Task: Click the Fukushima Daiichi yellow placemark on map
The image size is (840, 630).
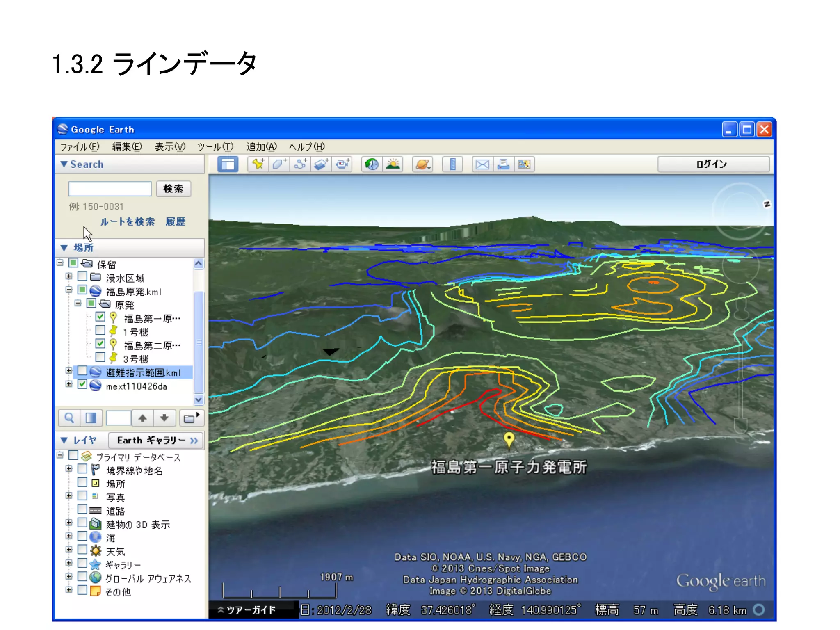Action: pyautogui.click(x=509, y=440)
